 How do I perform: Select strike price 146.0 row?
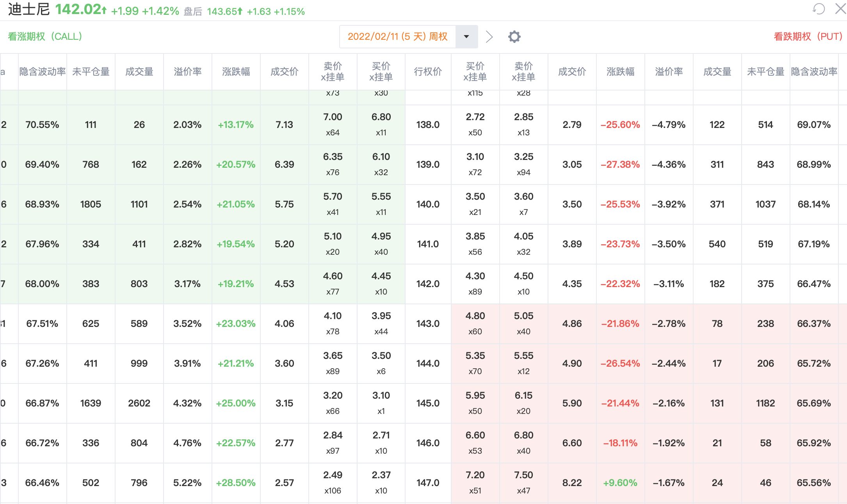click(428, 443)
